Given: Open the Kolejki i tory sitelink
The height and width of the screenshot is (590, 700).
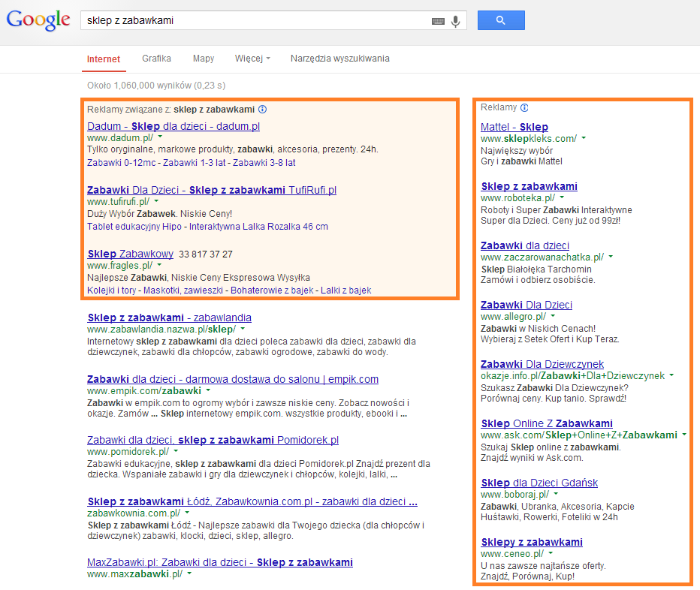Looking at the screenshot, I should [112, 290].
